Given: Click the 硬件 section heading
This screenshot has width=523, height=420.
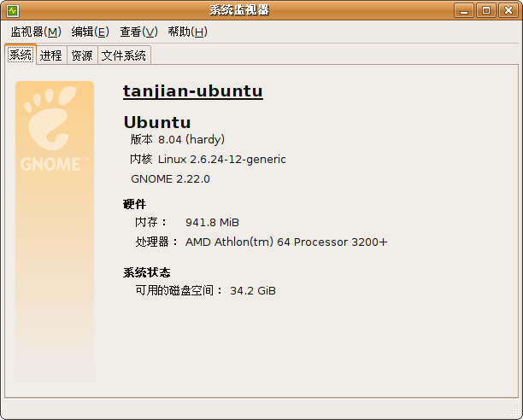Looking at the screenshot, I should pyautogui.click(x=134, y=204).
